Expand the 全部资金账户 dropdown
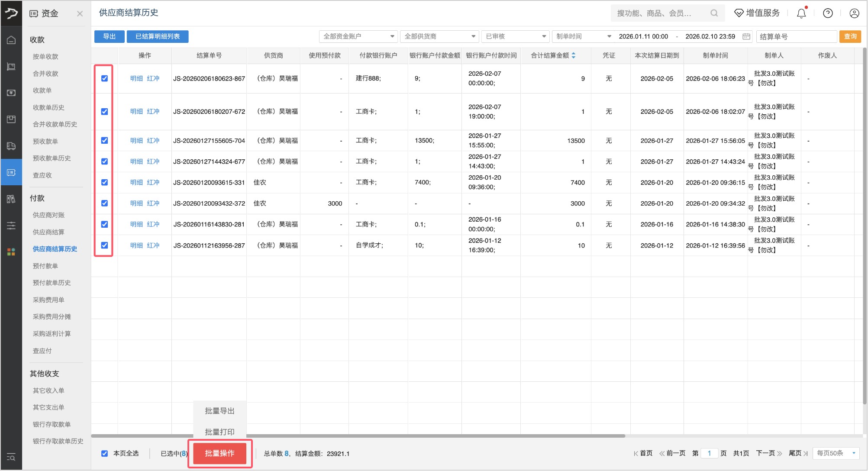This screenshot has height=471, width=868. tap(358, 36)
